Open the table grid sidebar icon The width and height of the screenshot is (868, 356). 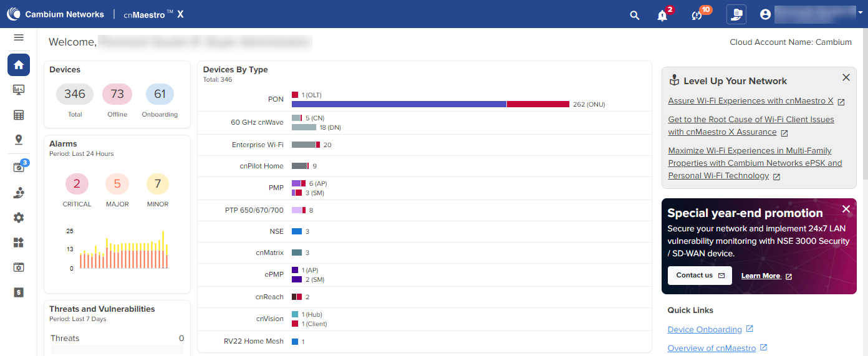point(19,115)
